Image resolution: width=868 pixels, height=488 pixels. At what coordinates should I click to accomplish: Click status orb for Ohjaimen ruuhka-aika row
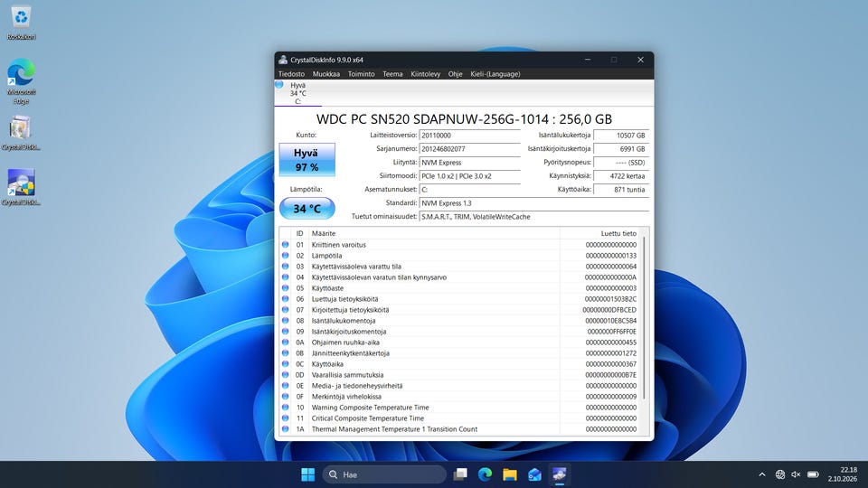[285, 343]
